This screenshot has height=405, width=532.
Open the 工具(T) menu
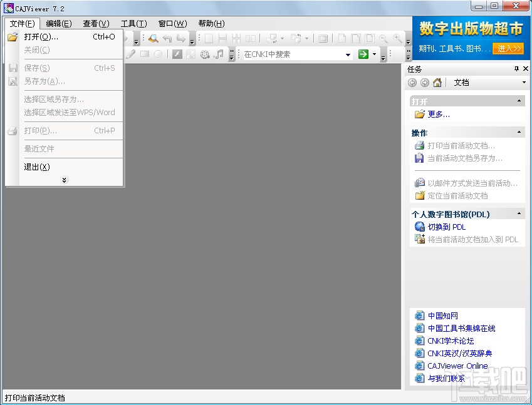pos(133,23)
